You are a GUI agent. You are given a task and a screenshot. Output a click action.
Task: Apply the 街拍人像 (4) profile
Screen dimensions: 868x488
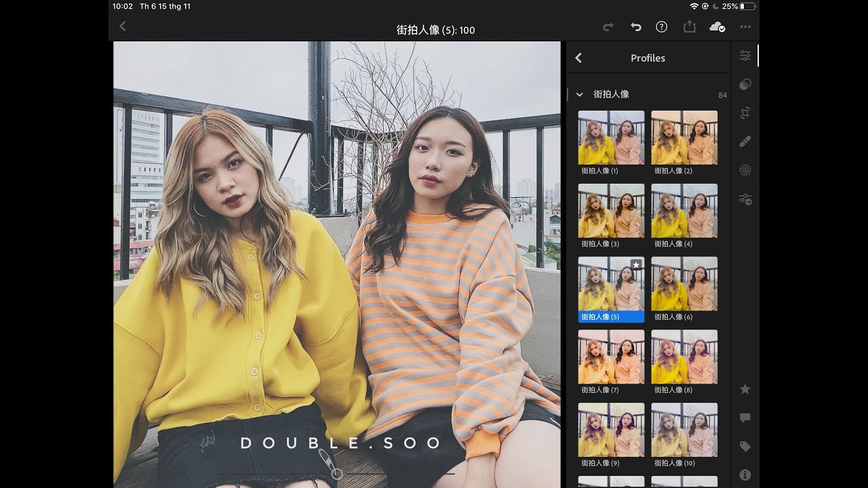click(x=684, y=216)
